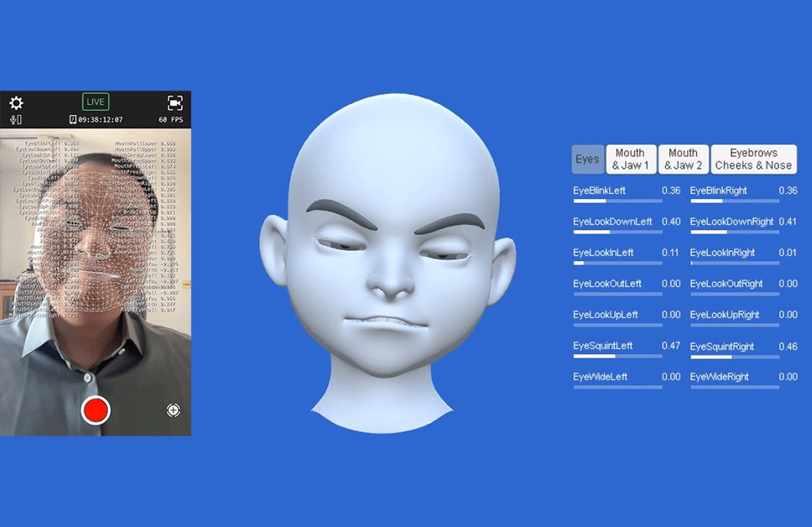The width and height of the screenshot is (812, 527).
Task: Click the EyeSquintLeft value 0.47
Action: [x=671, y=346]
